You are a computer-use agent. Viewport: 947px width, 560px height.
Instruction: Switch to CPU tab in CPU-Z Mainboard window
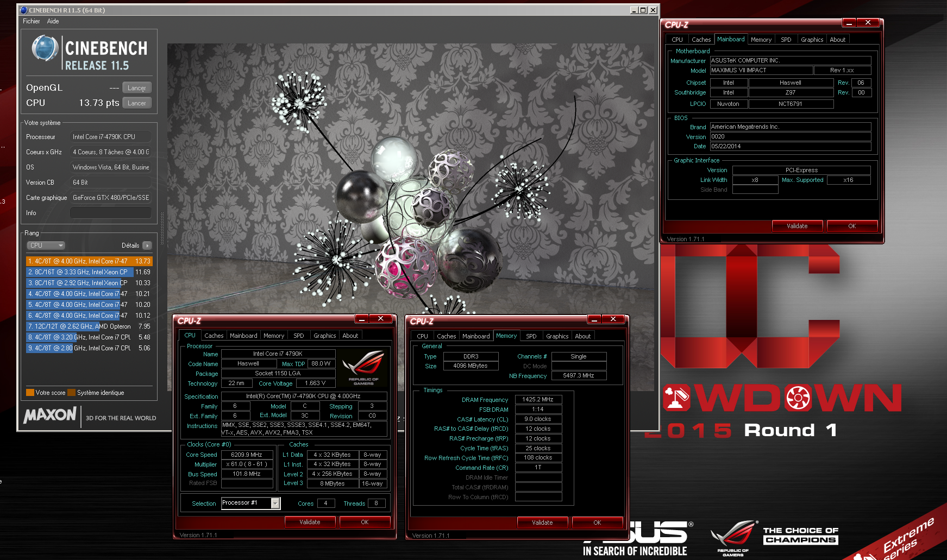click(x=677, y=40)
